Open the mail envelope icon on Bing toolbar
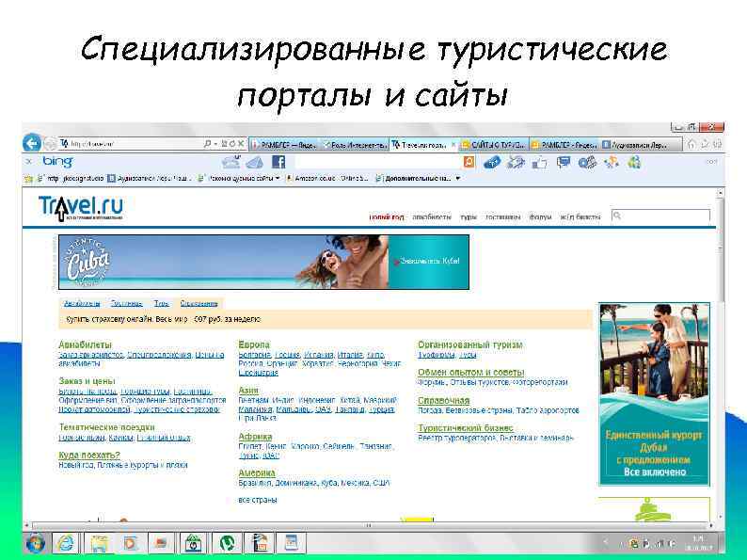This screenshot has height=560, width=747. pyautogui.click(x=254, y=163)
